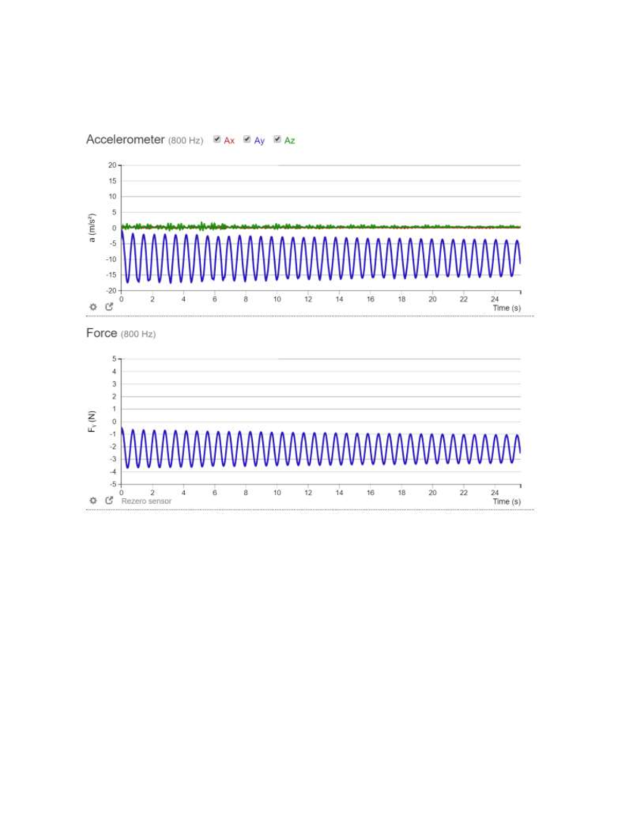Image resolution: width=644 pixels, height=834 pixels.
Task: Click the export arrow next to Rezero sensor
Action: pyautogui.click(x=109, y=500)
